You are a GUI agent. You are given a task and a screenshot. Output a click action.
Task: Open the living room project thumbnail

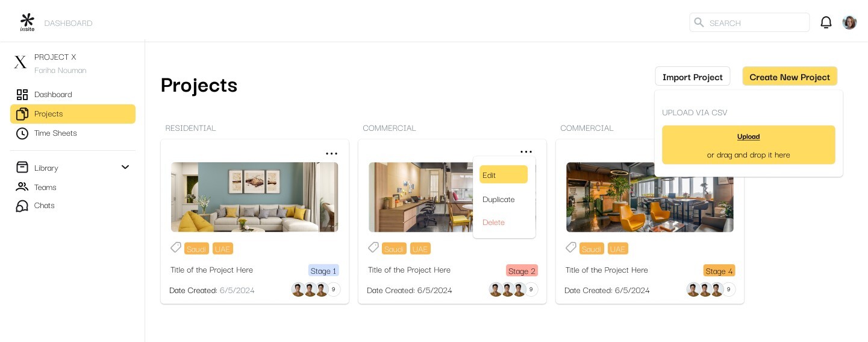tap(255, 197)
